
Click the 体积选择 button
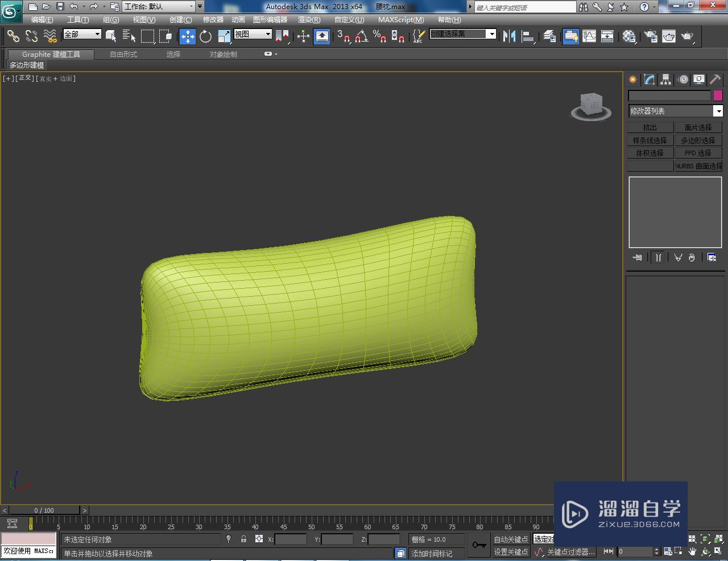(x=650, y=153)
